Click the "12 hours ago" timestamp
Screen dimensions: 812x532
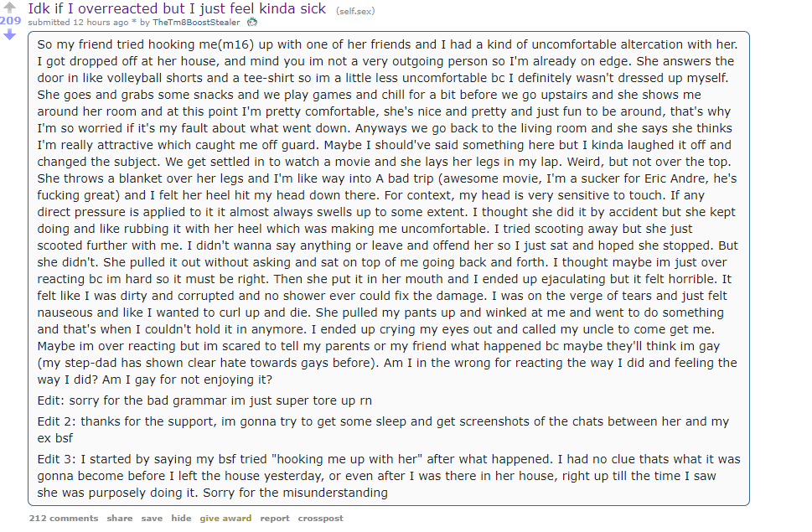tap(101, 23)
